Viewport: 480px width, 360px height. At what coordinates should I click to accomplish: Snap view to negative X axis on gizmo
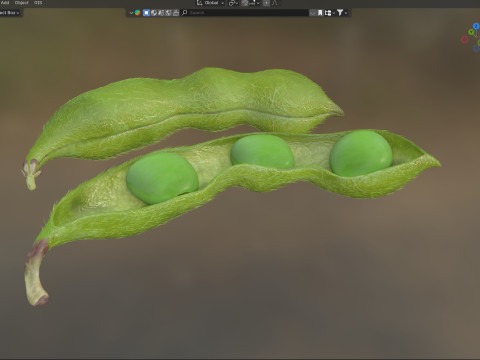tap(464, 40)
